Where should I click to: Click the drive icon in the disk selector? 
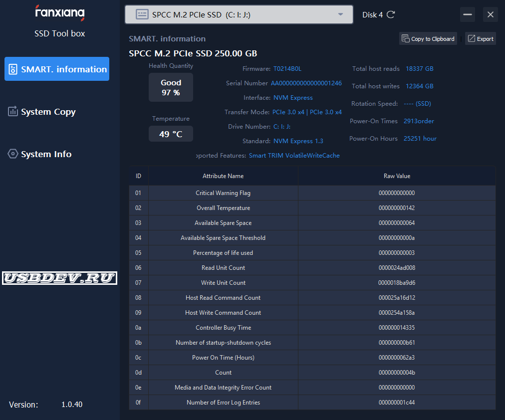coord(142,14)
